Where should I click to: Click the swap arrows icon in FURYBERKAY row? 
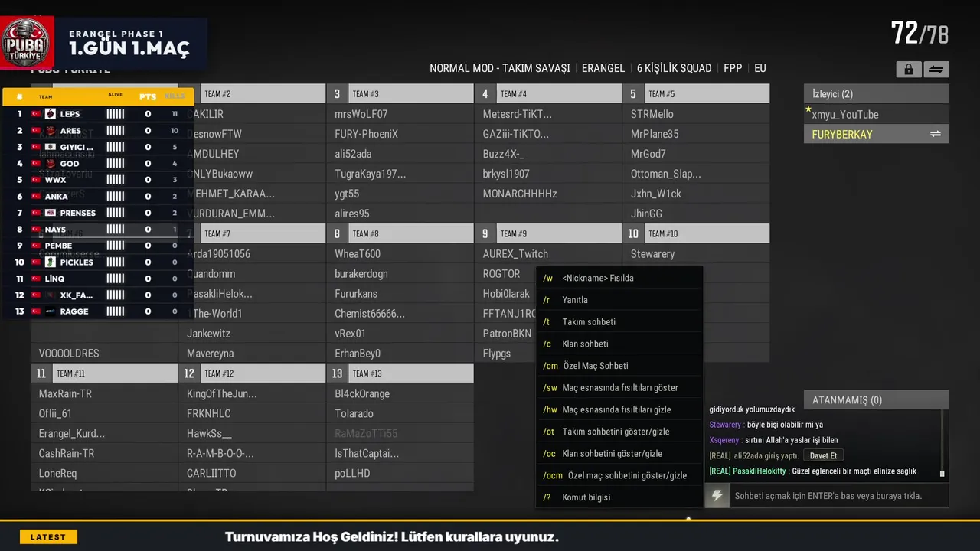[x=935, y=134]
